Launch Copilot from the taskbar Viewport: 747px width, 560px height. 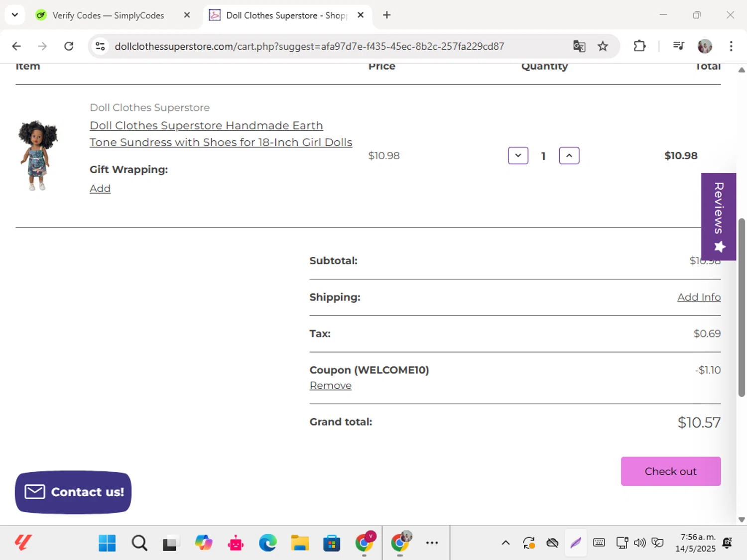pyautogui.click(x=203, y=543)
